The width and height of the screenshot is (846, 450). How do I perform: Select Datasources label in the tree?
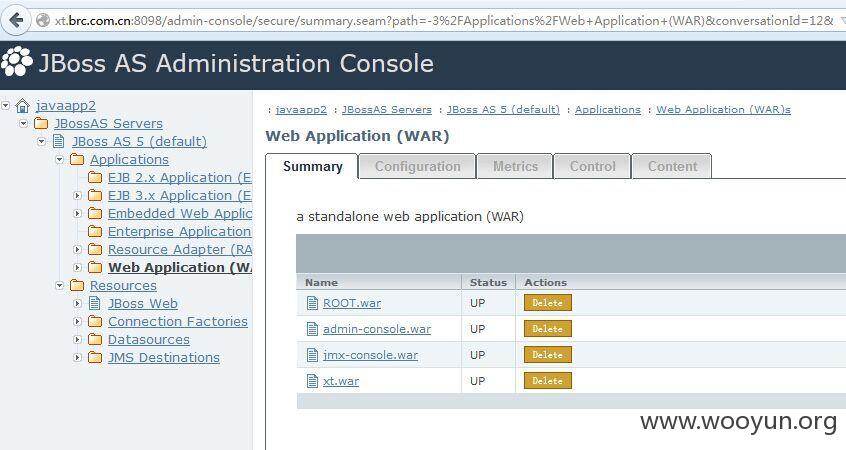tap(148, 339)
